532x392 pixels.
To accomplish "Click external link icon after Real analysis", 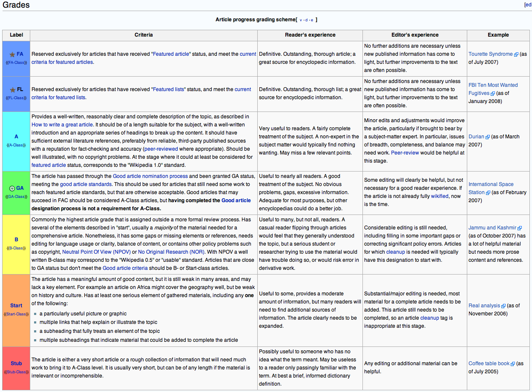I will pos(503,306).
